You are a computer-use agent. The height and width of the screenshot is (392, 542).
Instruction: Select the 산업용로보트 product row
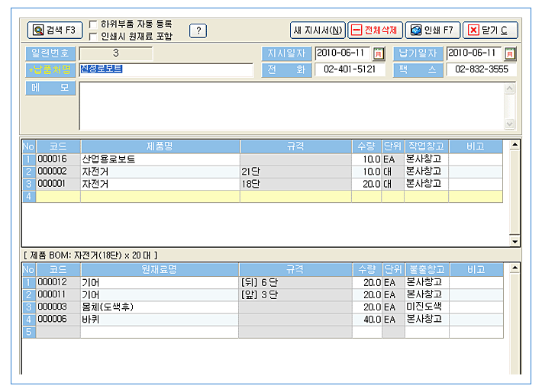[x=263, y=159]
